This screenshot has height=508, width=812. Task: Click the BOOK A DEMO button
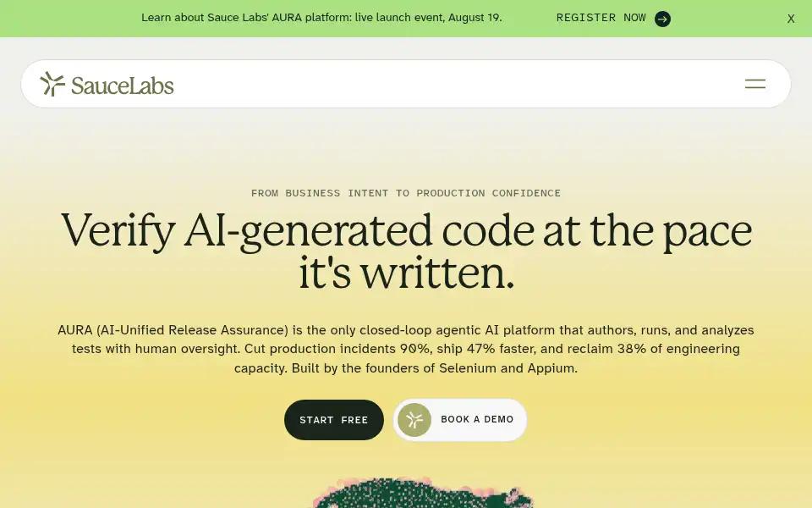[x=460, y=420]
